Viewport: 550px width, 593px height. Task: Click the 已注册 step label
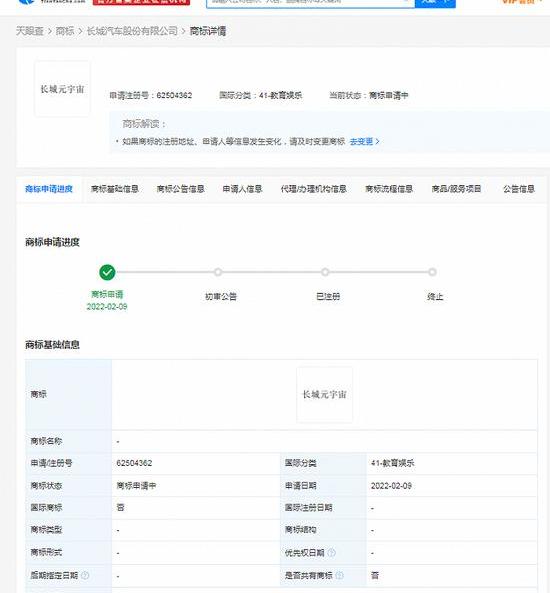(328, 296)
